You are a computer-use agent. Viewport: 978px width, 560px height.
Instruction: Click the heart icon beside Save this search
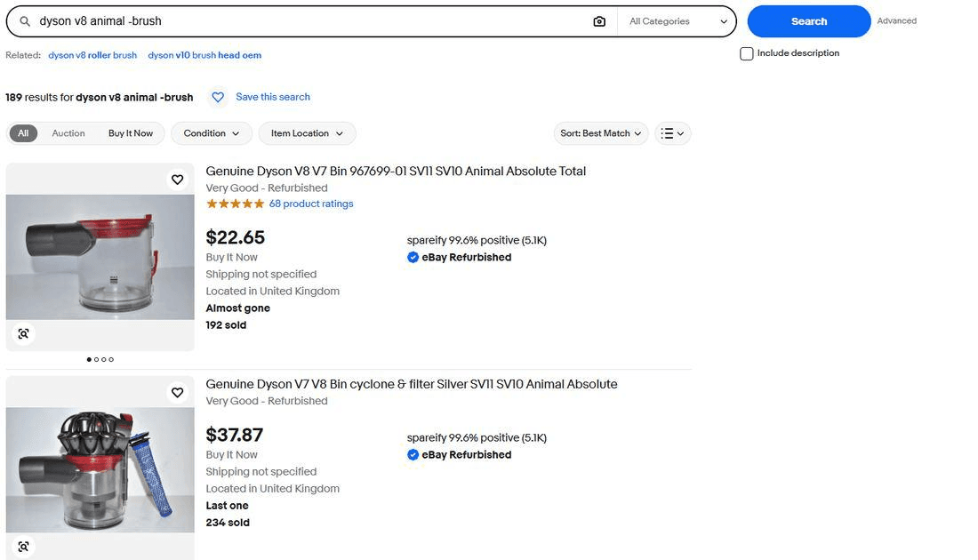218,97
